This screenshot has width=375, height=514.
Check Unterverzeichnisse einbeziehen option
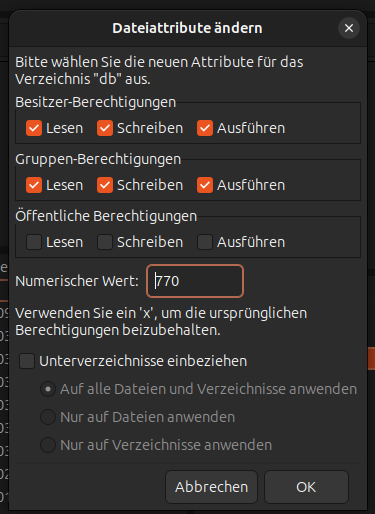27,361
